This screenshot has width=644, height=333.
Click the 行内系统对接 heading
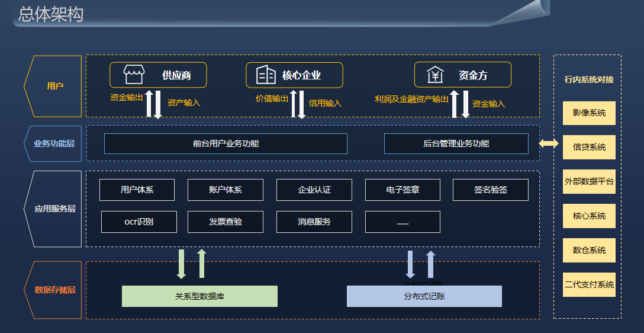pos(588,79)
